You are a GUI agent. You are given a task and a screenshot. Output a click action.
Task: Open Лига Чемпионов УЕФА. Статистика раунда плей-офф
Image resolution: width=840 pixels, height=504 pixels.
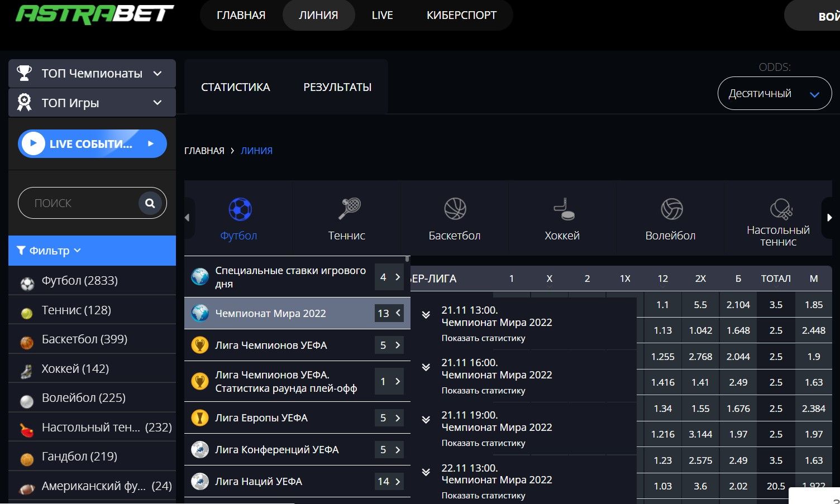click(x=297, y=381)
